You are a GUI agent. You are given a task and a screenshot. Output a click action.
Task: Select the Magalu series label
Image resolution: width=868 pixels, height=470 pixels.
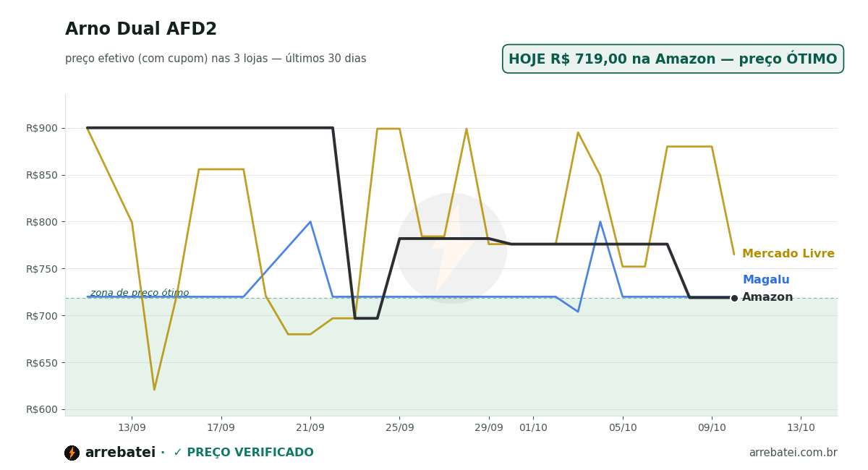coord(766,280)
